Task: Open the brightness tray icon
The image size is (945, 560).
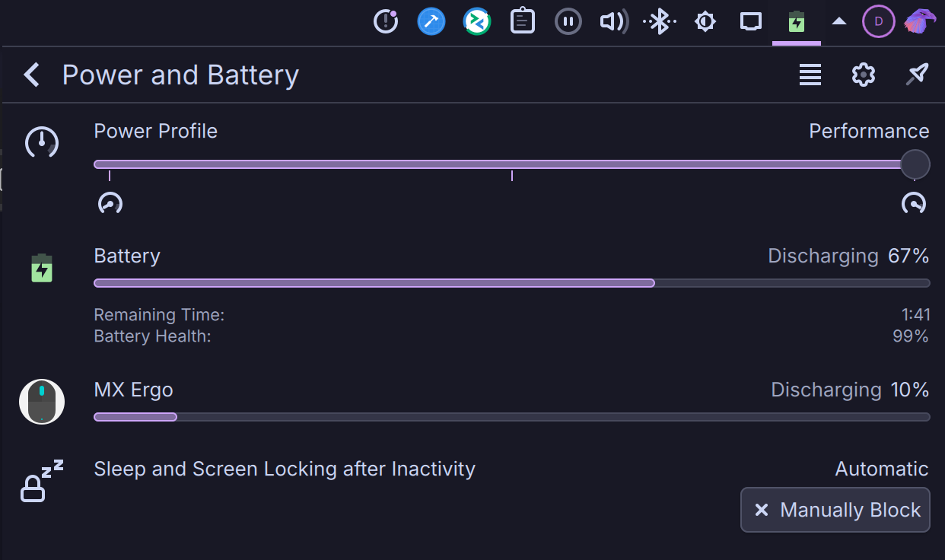Action: click(x=705, y=21)
